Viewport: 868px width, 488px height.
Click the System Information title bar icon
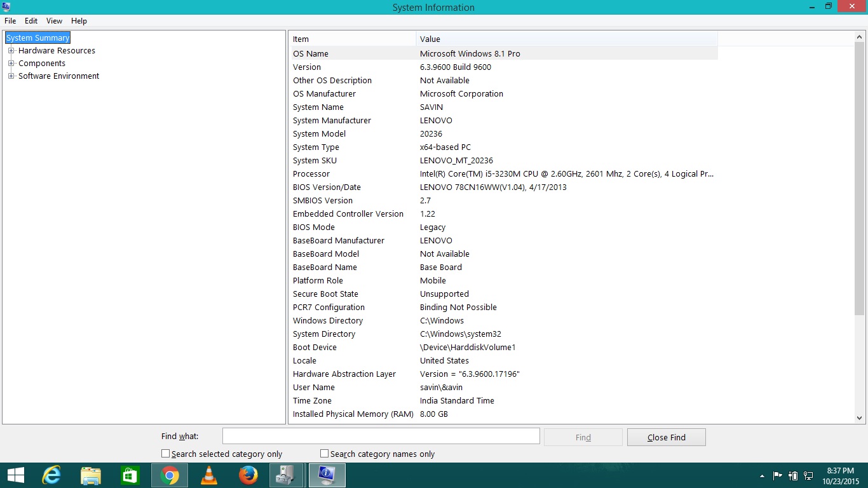point(6,6)
